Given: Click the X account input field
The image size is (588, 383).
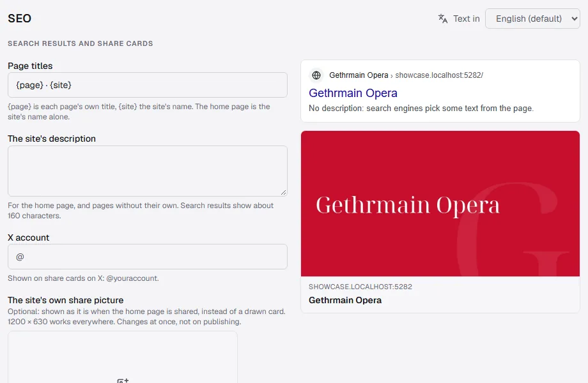Looking at the screenshot, I should (148, 257).
